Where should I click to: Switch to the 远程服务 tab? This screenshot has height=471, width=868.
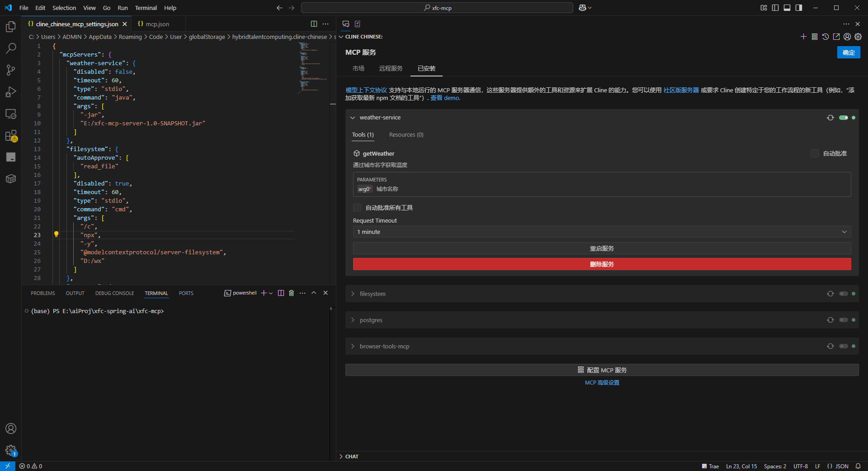click(x=391, y=68)
